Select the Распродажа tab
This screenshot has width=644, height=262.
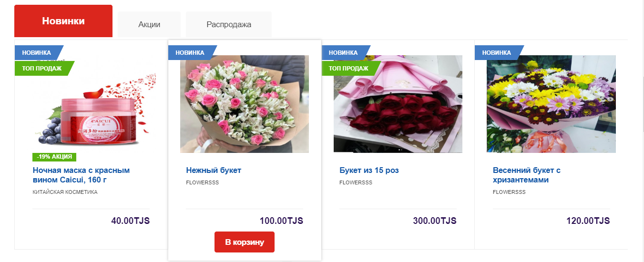[x=229, y=24]
